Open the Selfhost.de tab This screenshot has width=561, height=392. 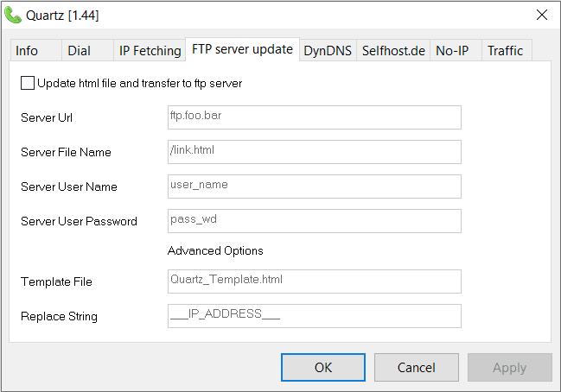tap(393, 51)
